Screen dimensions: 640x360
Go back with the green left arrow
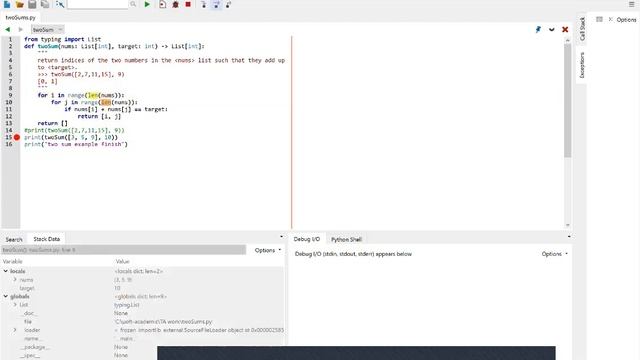(x=7, y=29)
